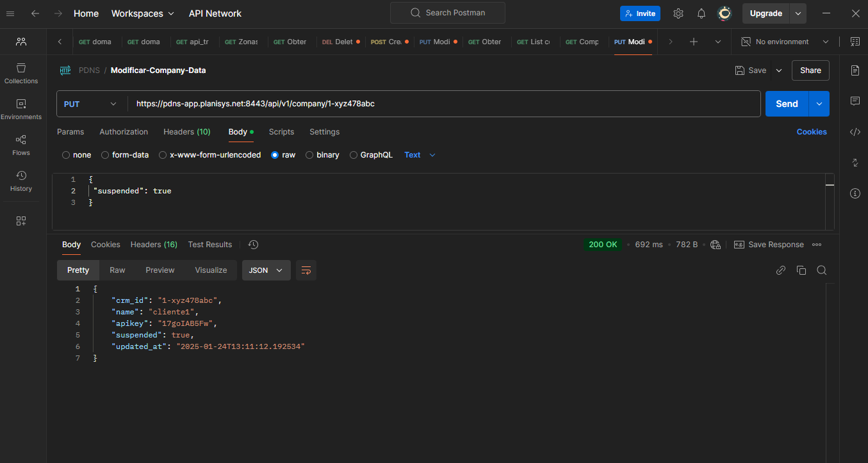The height and width of the screenshot is (463, 868).
Task: Go back with the left arrow
Action: coord(35,13)
